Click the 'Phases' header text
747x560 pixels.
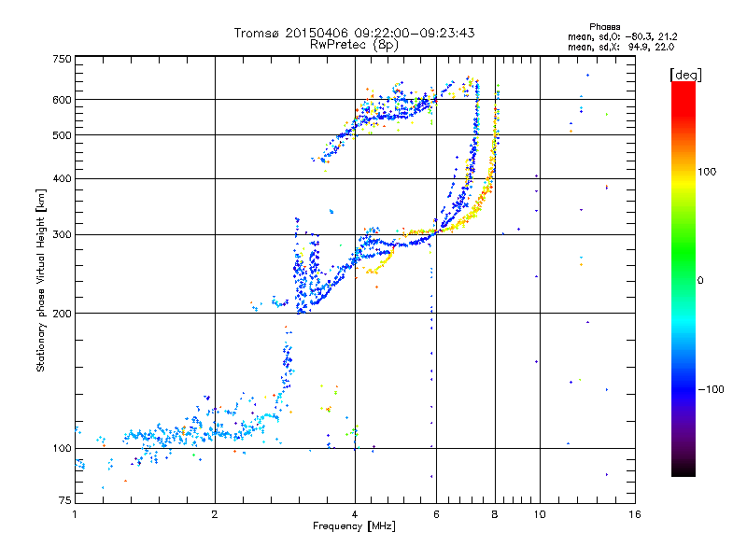[604, 27]
